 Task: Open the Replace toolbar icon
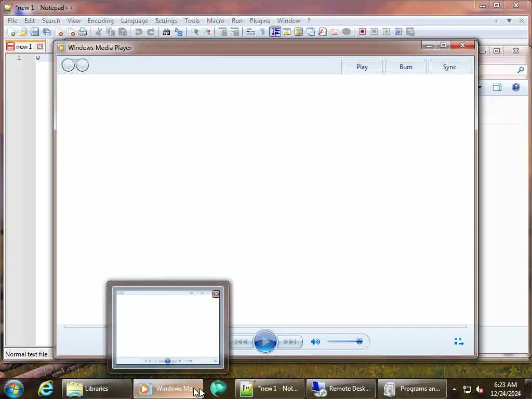(x=179, y=32)
